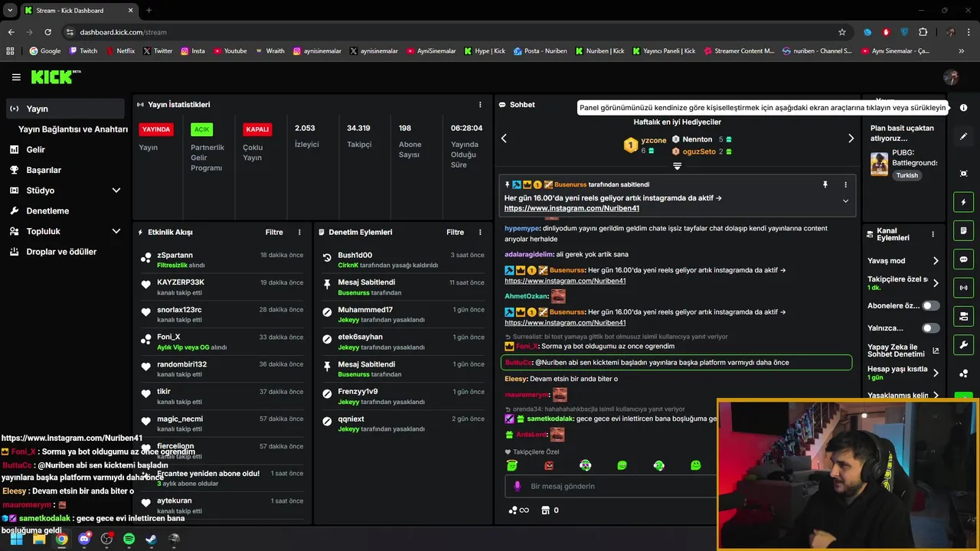
Task: Expand the Topluluk sidebar section
Action: 116,231
